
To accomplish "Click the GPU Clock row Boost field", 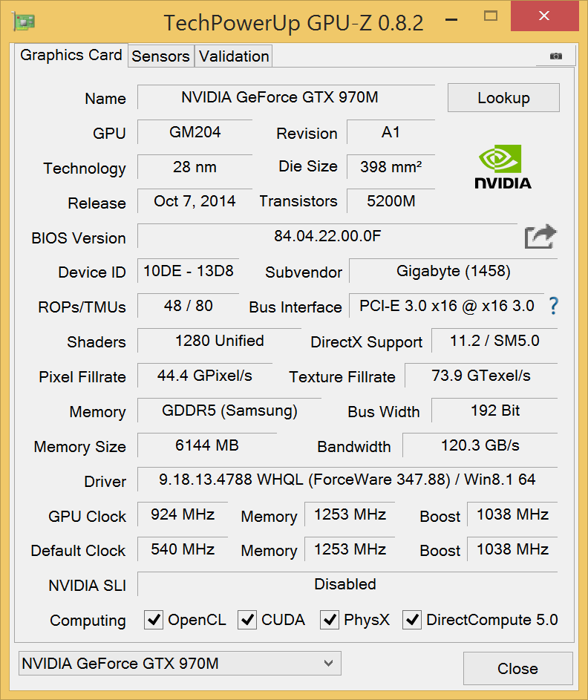I will point(512,514).
